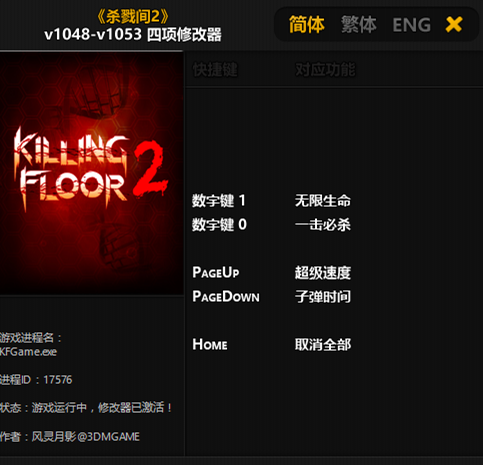Click the PageDown hotkey label
Viewport: 483px width, 465px height.
(226, 296)
